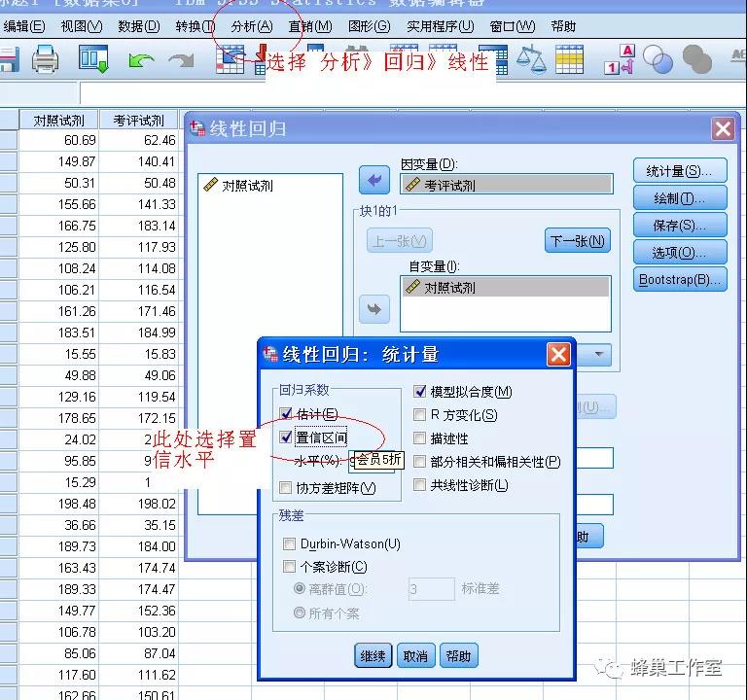Image resolution: width=747 pixels, height=700 pixels.
Task: Close the 线性回归: 统计量 dialog
Action: (x=558, y=355)
